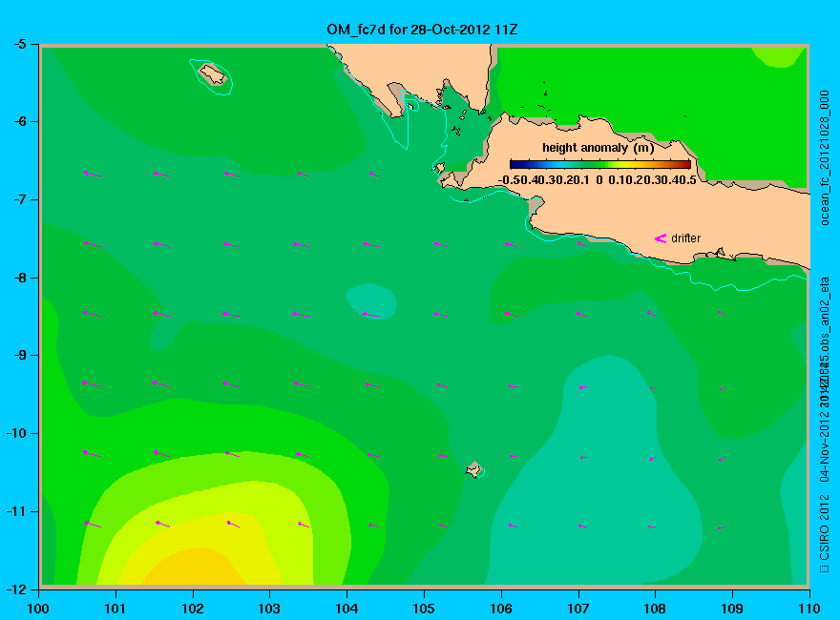
Task: Click latitude label -7 on the y-axis
Action: 19,199
